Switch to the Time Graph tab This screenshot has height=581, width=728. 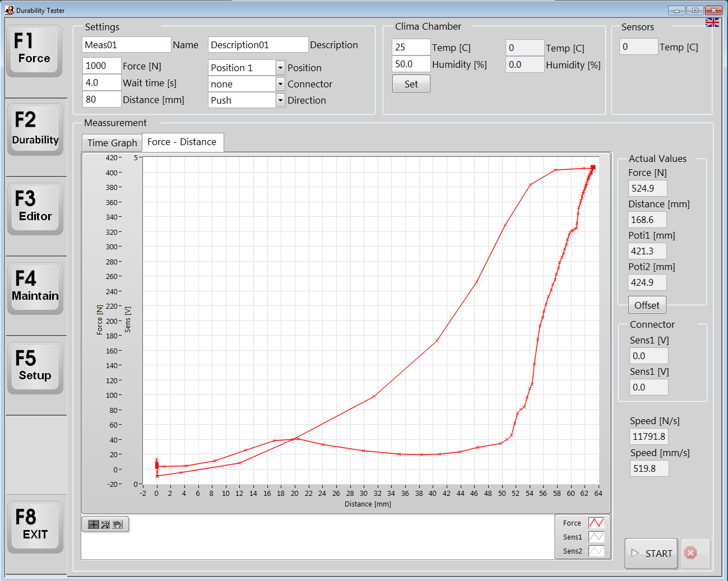pos(112,143)
